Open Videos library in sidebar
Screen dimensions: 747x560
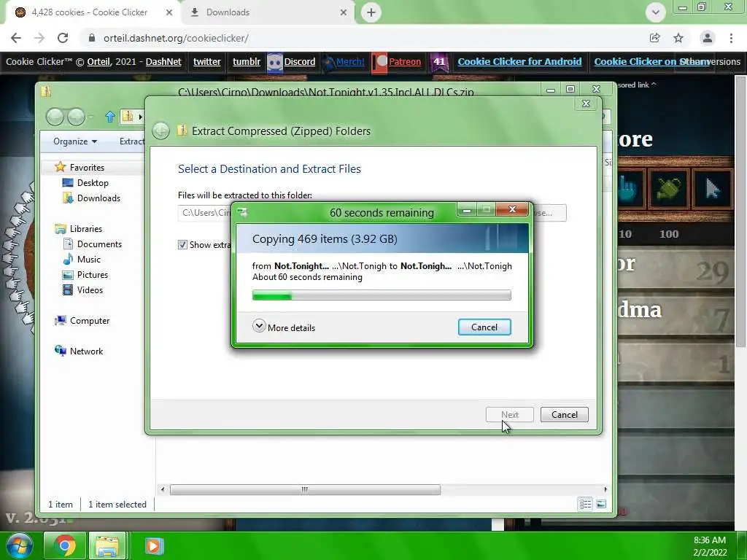tap(90, 290)
